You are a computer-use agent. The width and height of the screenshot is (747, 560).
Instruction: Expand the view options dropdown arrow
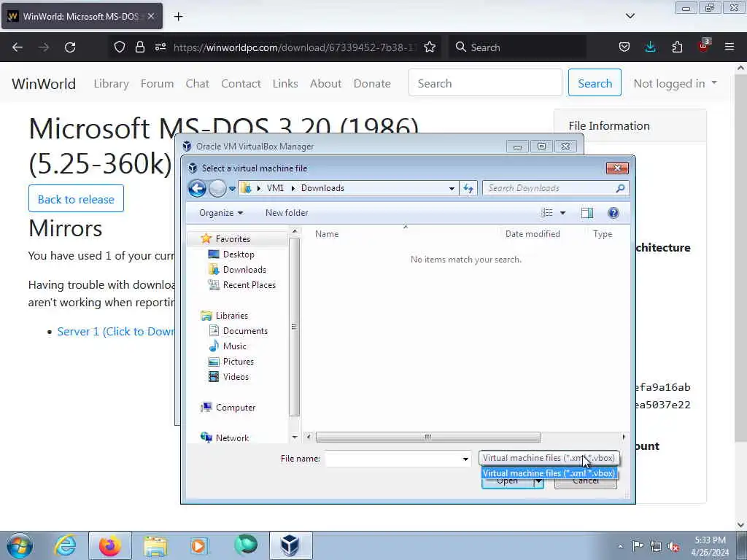point(562,213)
